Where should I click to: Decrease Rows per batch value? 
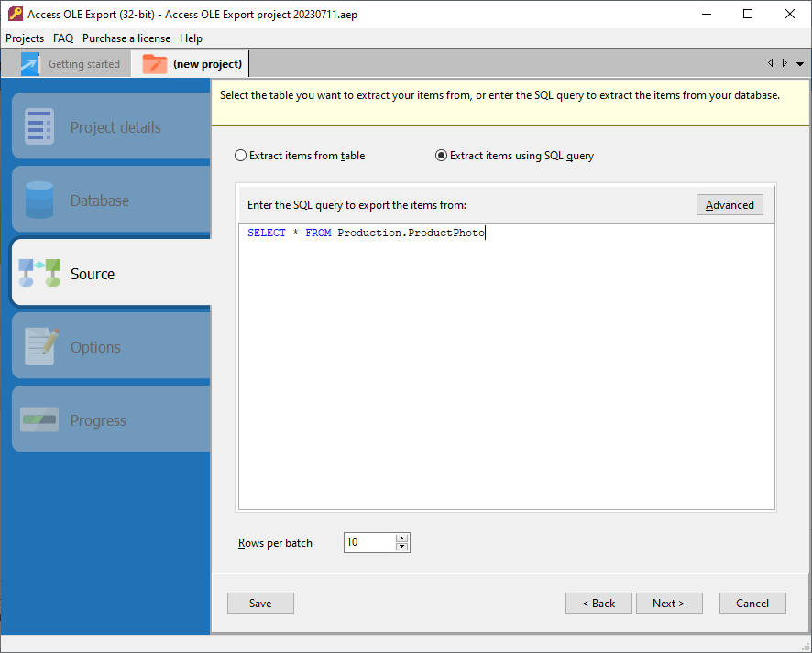coord(401,548)
